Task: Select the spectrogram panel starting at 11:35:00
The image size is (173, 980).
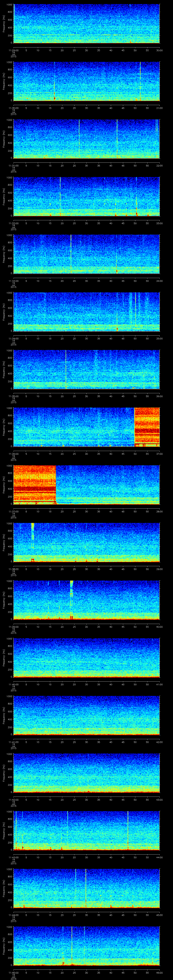Action: point(86,369)
